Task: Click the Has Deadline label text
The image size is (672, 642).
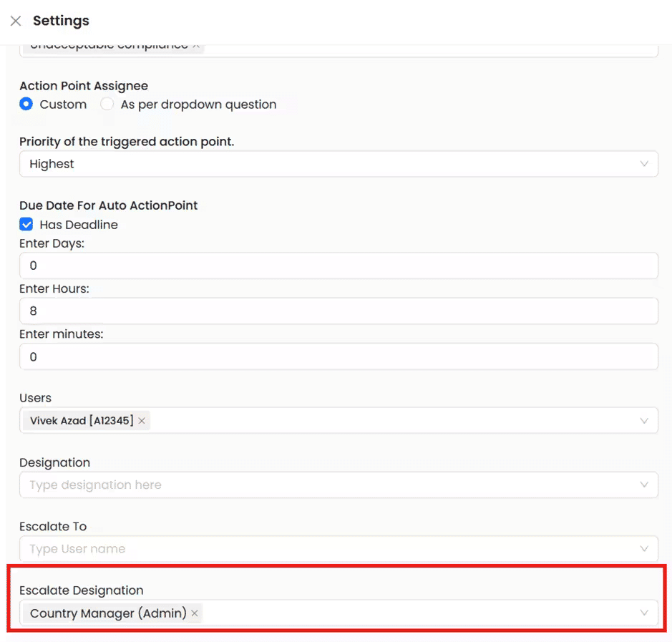Action: coord(79,225)
